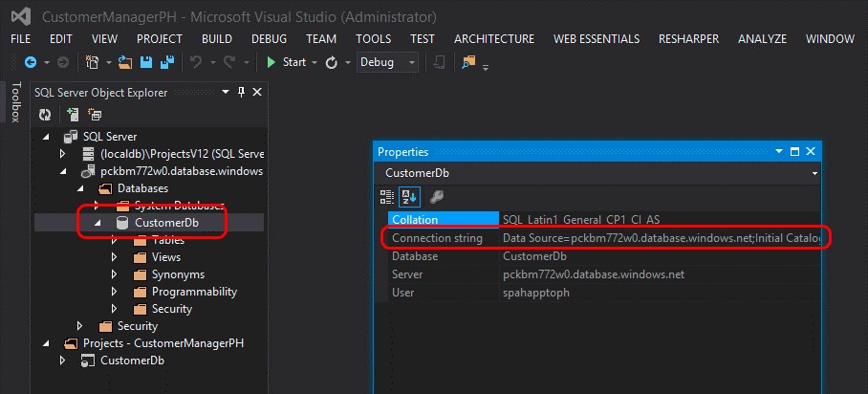Click the Property Pages wrench icon

[437, 197]
